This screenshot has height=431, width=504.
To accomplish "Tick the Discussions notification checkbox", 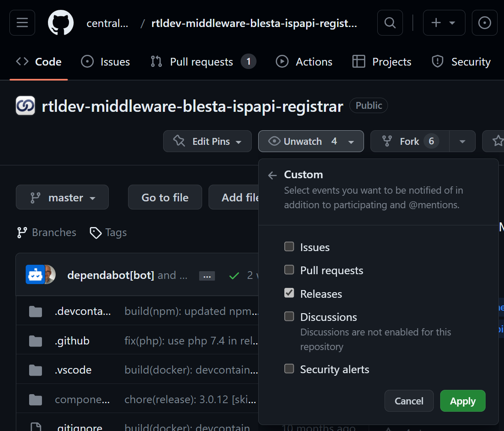I will (289, 317).
